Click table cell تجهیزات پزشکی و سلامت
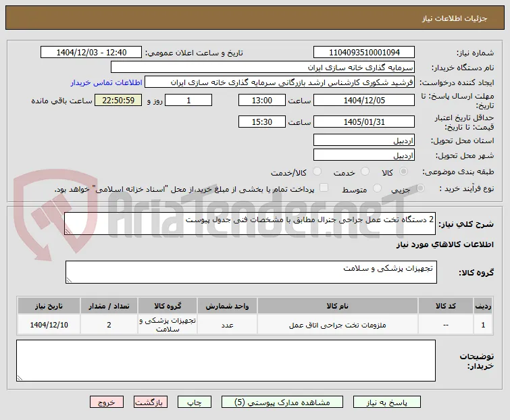This screenshot has width=510, height=420. [x=168, y=325]
